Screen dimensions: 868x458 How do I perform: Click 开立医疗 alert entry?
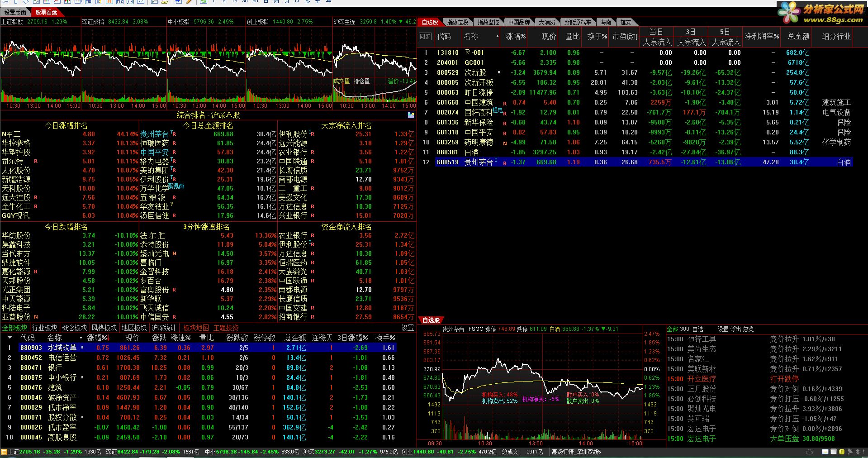pyautogui.click(x=702, y=379)
